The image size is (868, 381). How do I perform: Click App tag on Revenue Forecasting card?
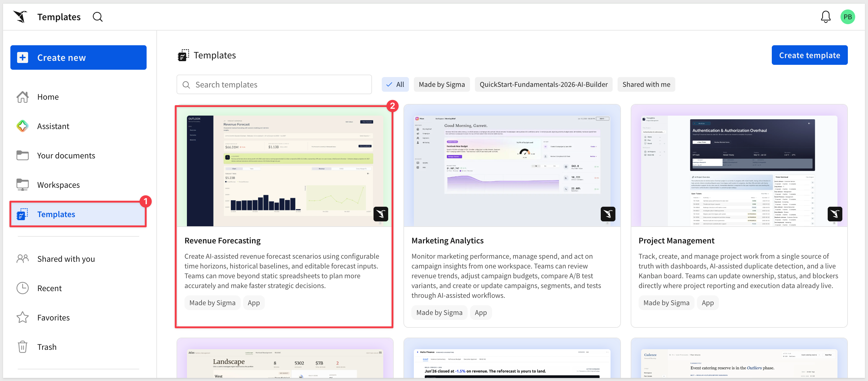point(253,303)
